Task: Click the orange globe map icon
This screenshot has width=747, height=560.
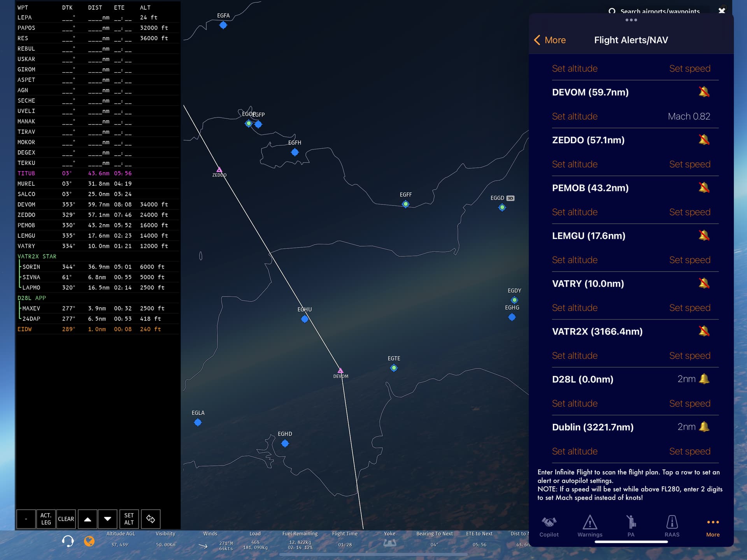Action: point(89,541)
